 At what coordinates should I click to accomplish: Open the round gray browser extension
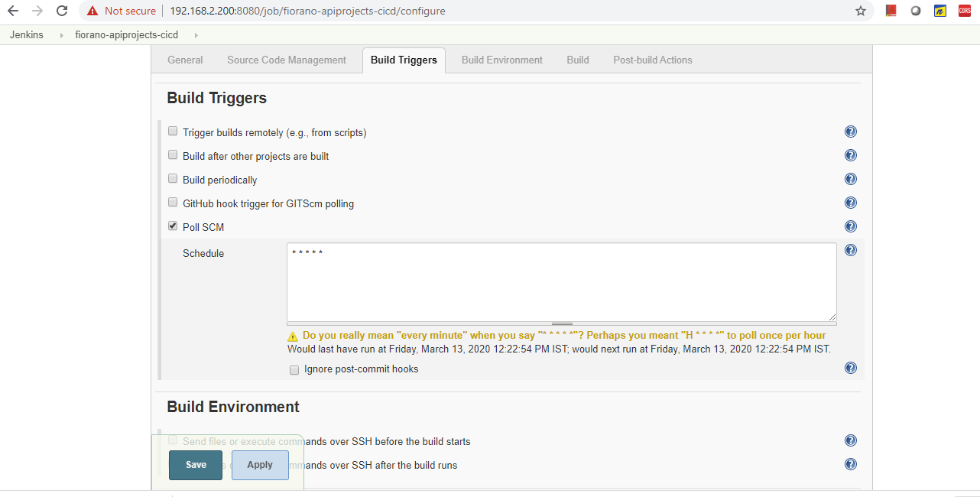click(x=915, y=11)
